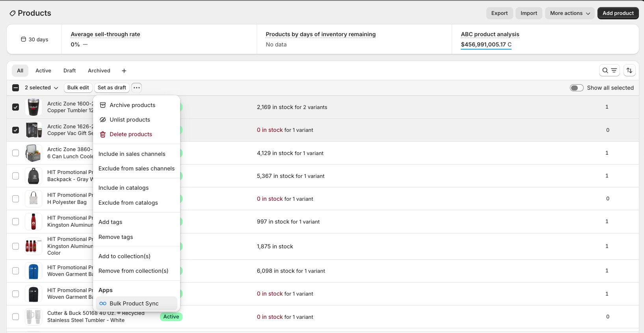Launch Bulk Product Sync app entry
Screen dimensions: 644x333
coord(136,303)
